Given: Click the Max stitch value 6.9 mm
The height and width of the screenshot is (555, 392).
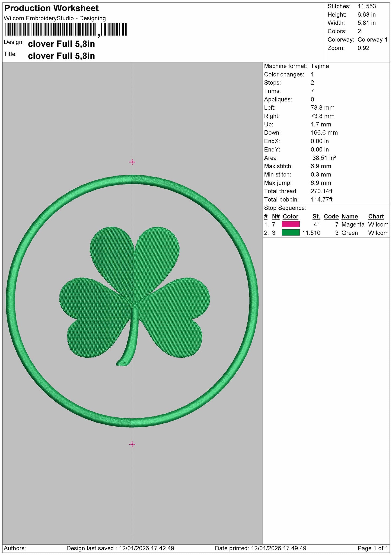Looking at the screenshot, I should [321, 166].
